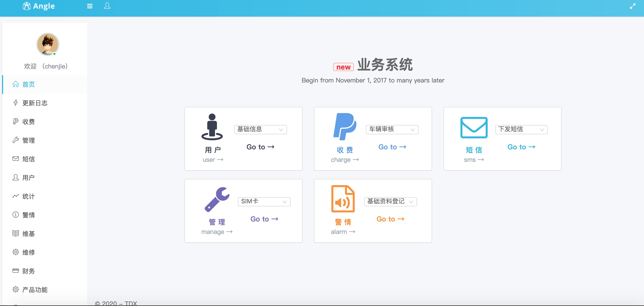This screenshot has height=306, width=644.
Task: Click Go to on the 用户 card
Action: [260, 147]
